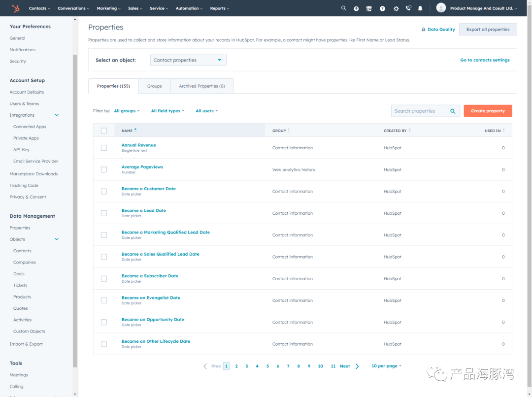Check the Annual Revenue row checkbox
This screenshot has height=397, width=532.
[x=104, y=148]
